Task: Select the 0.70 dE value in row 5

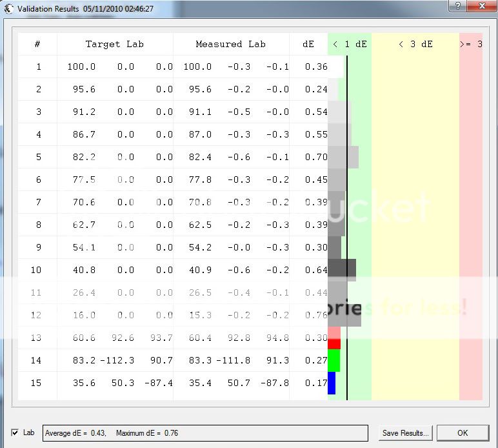Action: pyautogui.click(x=315, y=157)
